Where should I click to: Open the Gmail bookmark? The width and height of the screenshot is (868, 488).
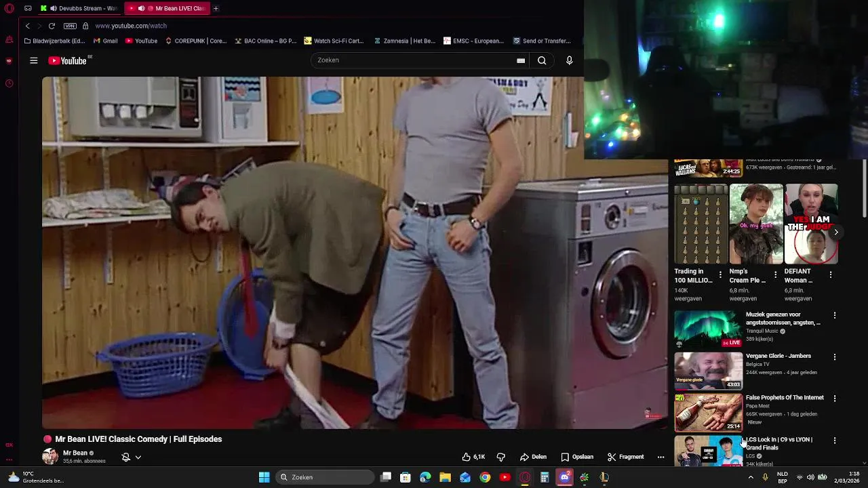(106, 41)
